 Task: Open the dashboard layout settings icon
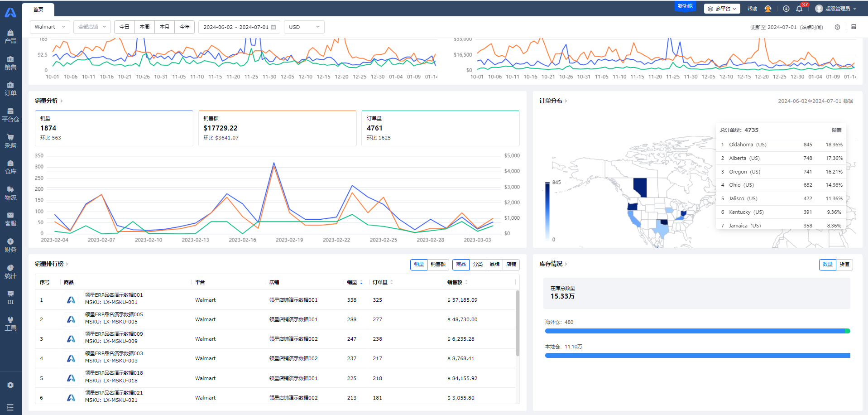854,27
